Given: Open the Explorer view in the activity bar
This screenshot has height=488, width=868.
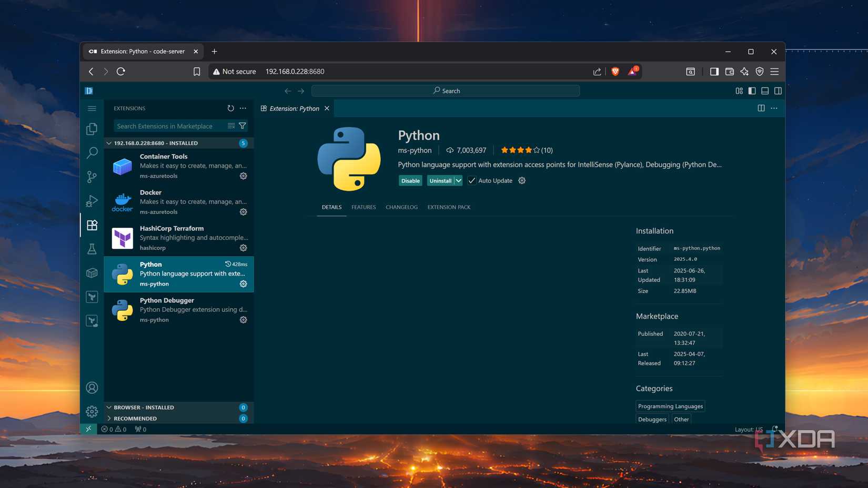Looking at the screenshot, I should 92,129.
